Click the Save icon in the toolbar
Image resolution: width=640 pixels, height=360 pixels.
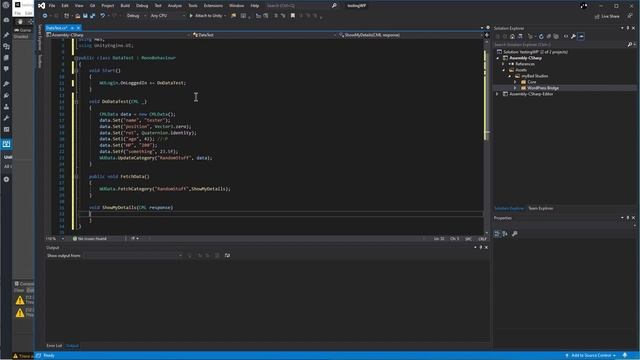coord(85,16)
